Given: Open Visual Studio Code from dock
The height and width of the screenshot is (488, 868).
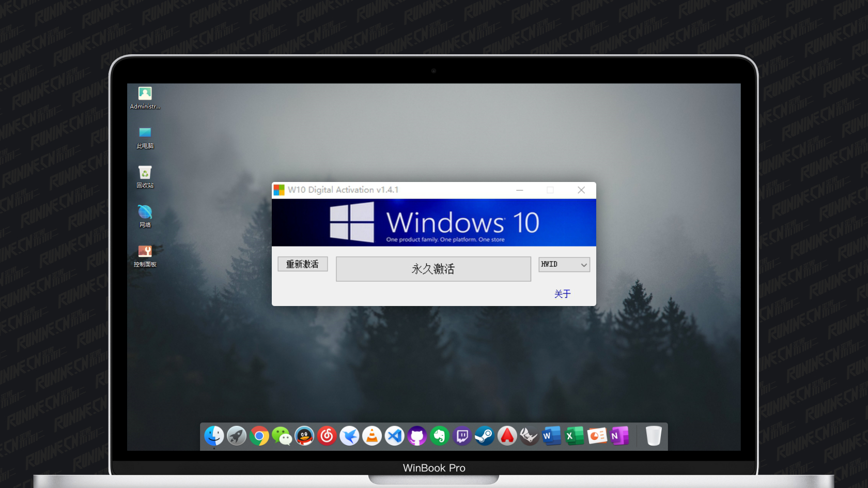Looking at the screenshot, I should tap(395, 436).
